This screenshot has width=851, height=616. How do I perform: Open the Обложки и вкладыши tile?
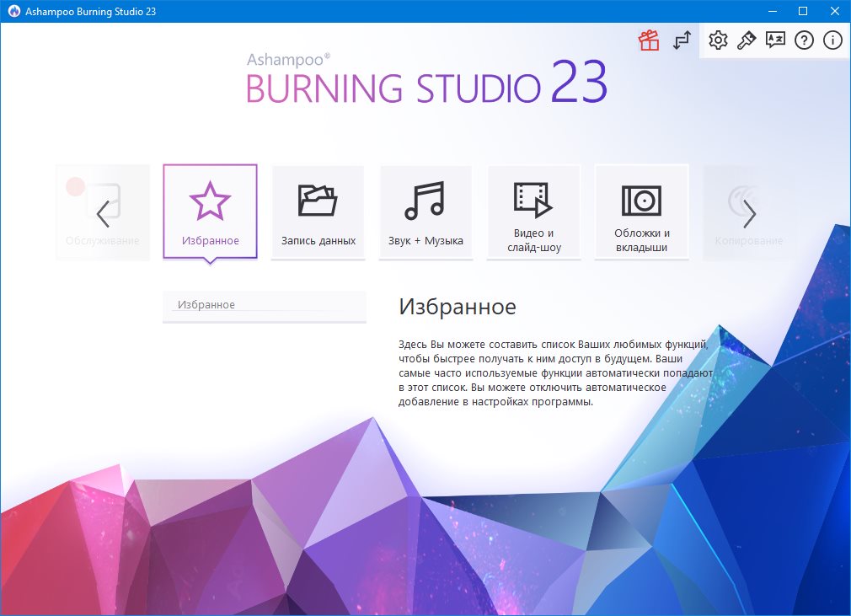pos(641,212)
